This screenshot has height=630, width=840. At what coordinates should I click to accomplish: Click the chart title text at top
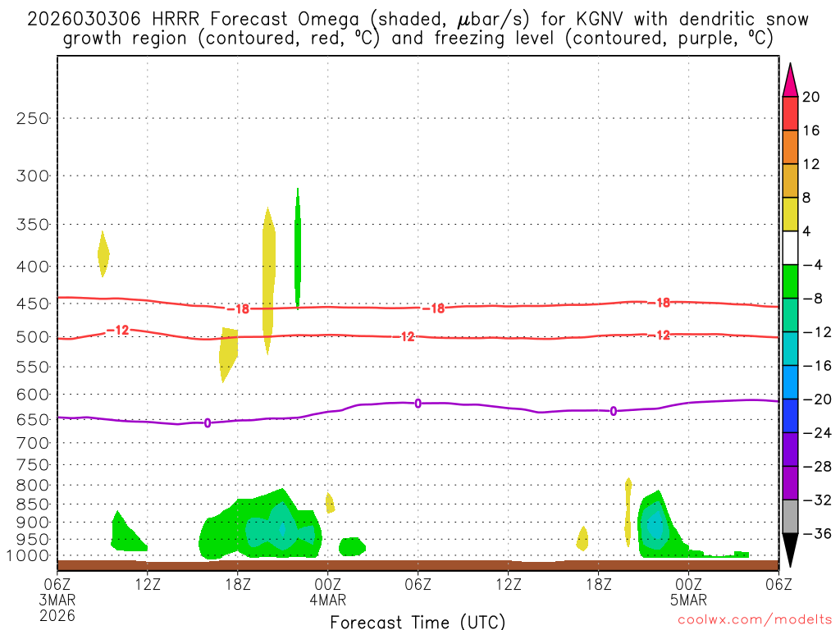[x=418, y=29]
